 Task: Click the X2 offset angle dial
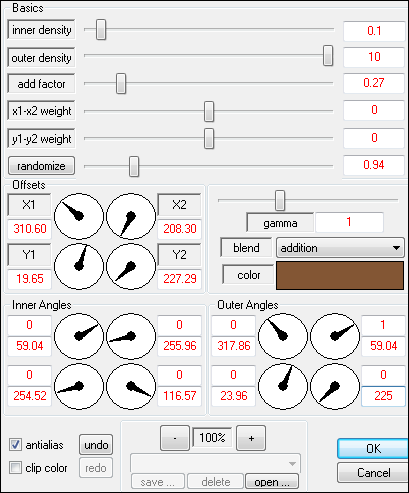pyautogui.click(x=131, y=216)
